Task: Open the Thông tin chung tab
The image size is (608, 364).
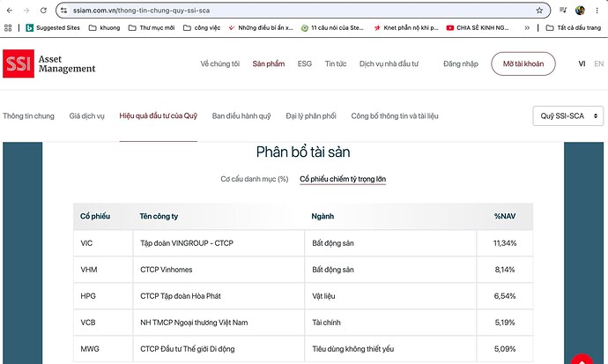Action: 28,116
